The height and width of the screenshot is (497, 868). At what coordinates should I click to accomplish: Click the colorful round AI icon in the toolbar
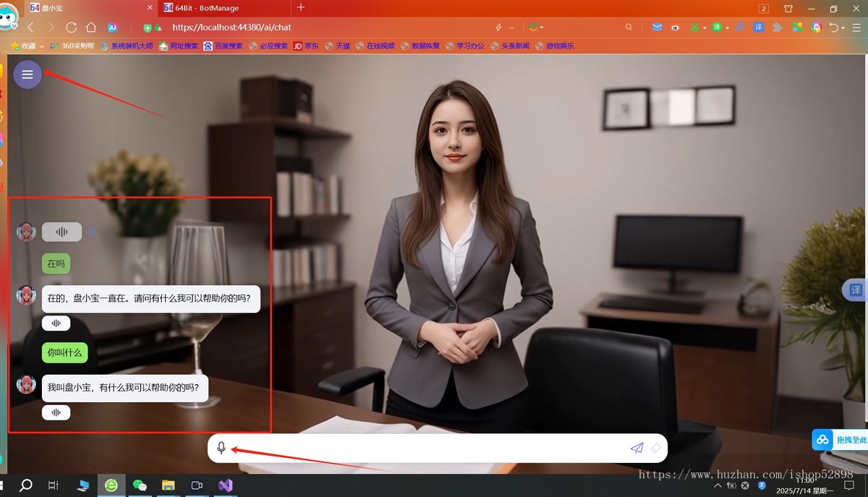(817, 27)
